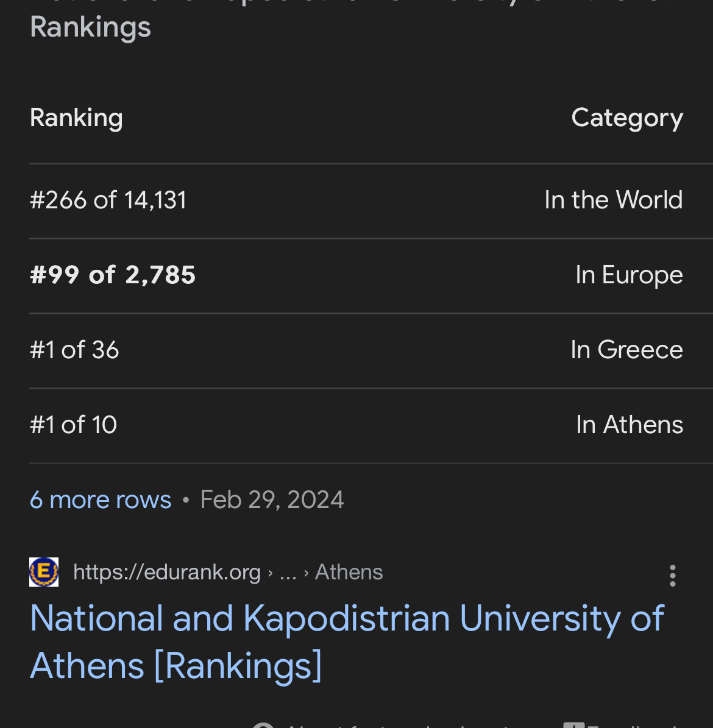Screen dimensions: 713x728
Task: Select the 'In Athens' category cell
Action: point(629,425)
